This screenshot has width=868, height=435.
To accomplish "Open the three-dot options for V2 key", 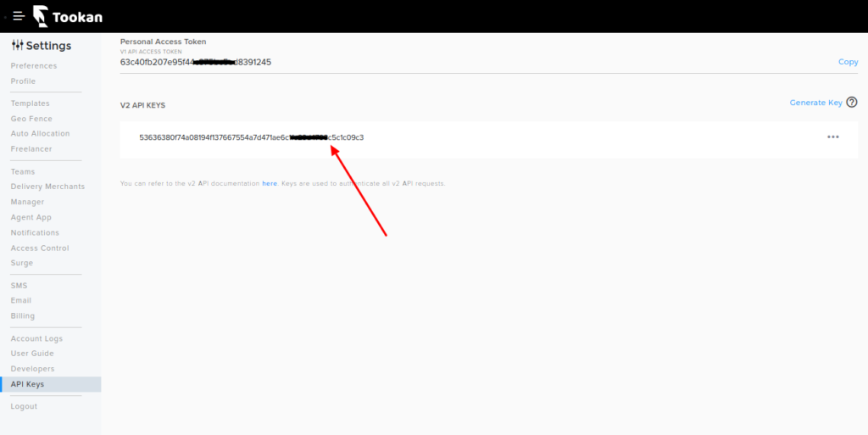I will pyautogui.click(x=832, y=137).
